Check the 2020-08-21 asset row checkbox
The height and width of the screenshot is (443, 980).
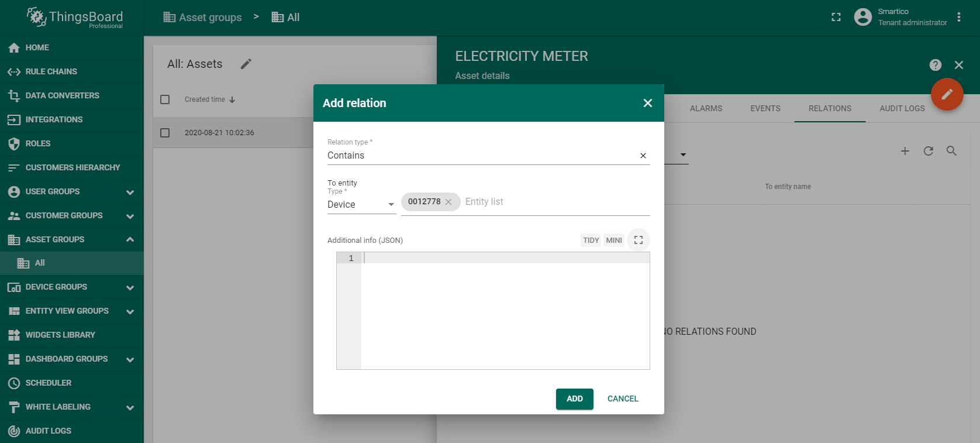[x=165, y=133]
